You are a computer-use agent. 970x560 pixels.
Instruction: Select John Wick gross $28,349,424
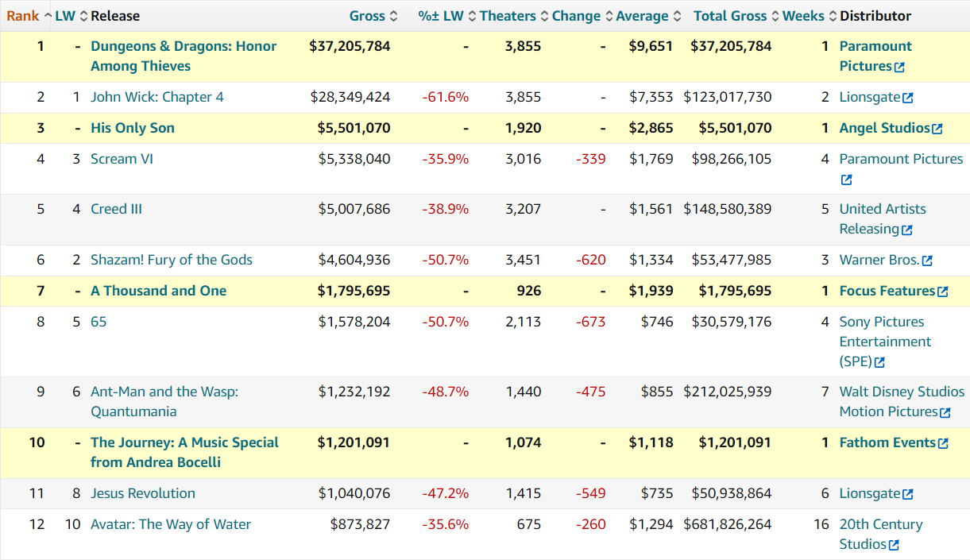click(x=350, y=97)
